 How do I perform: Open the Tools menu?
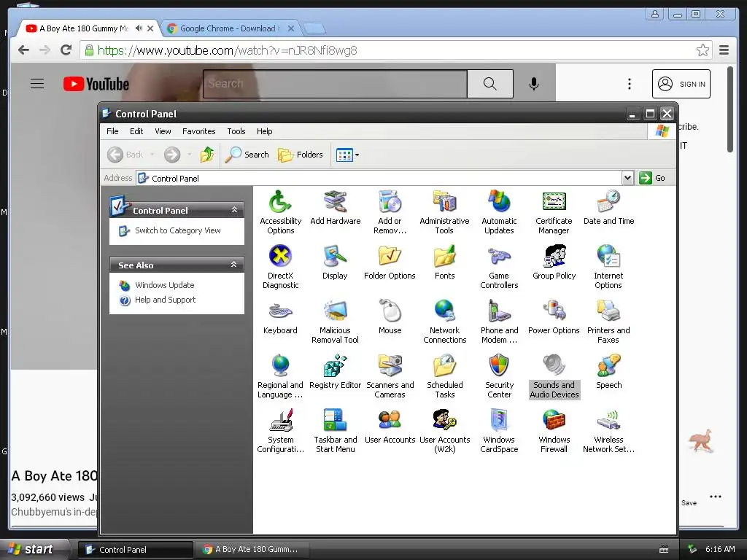point(236,131)
